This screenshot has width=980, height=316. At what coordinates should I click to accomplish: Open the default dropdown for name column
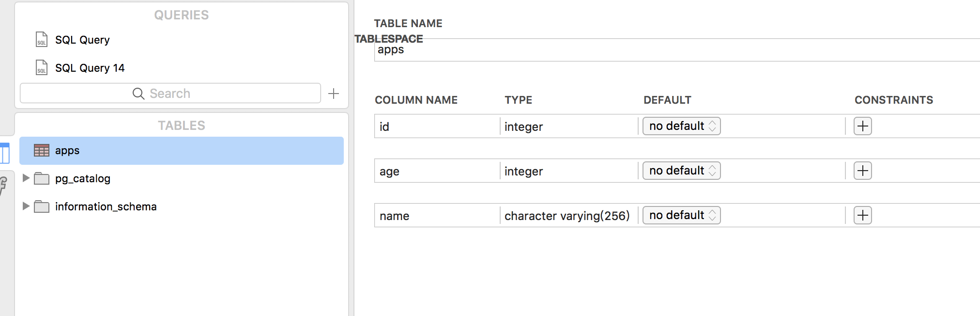click(682, 215)
